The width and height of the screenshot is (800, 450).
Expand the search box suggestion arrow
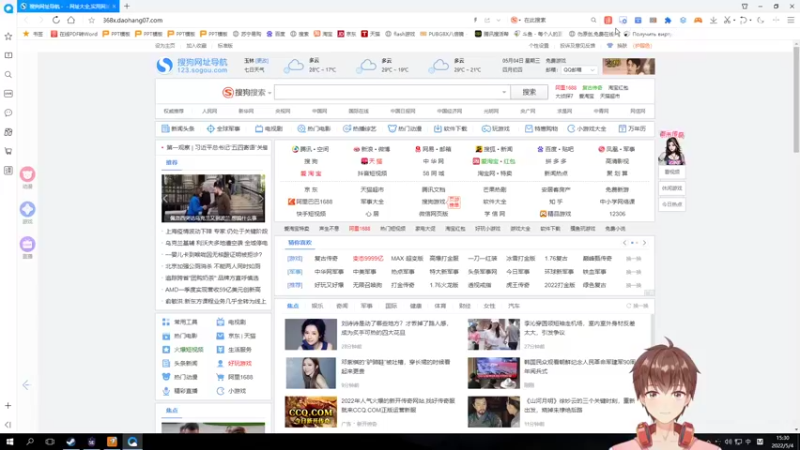pyautogui.click(x=504, y=92)
